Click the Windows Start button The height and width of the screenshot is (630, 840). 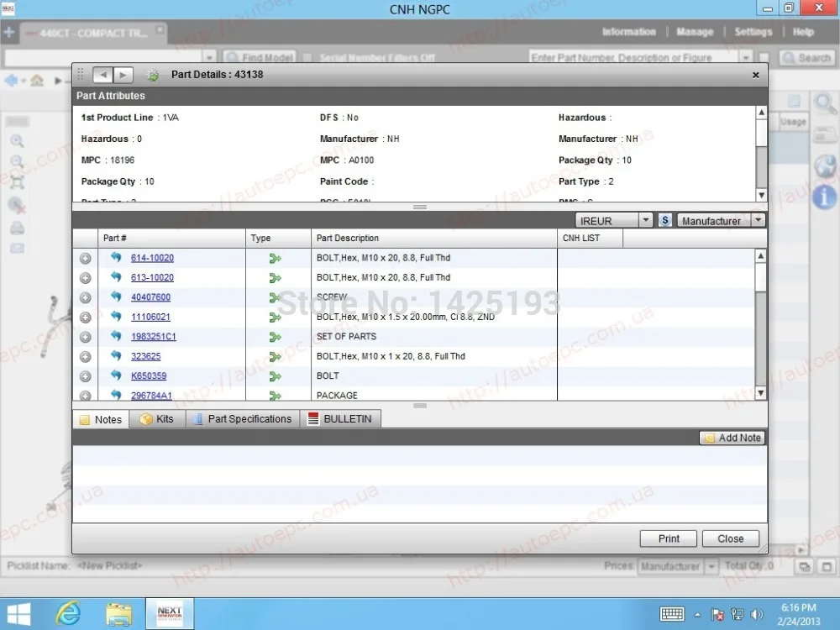point(18,614)
